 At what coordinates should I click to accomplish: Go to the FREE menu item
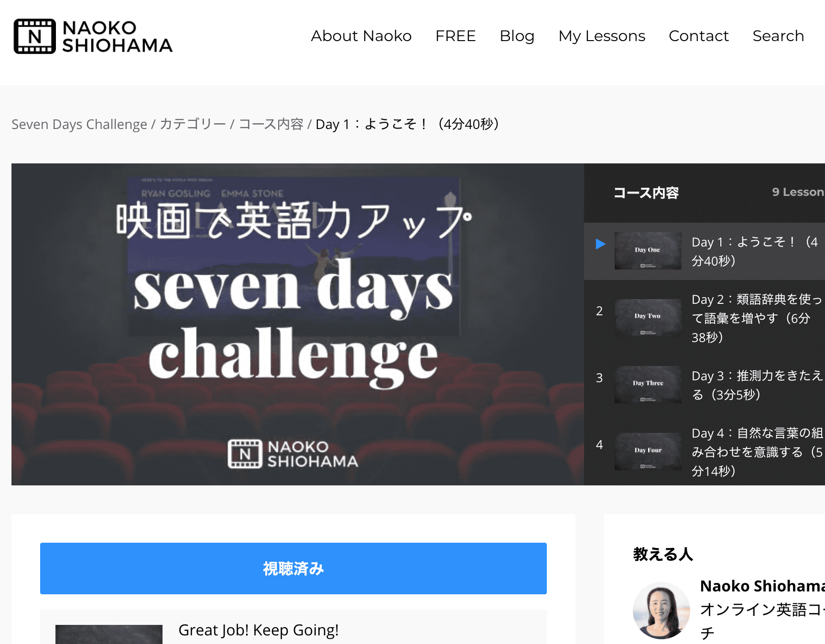pyautogui.click(x=456, y=36)
